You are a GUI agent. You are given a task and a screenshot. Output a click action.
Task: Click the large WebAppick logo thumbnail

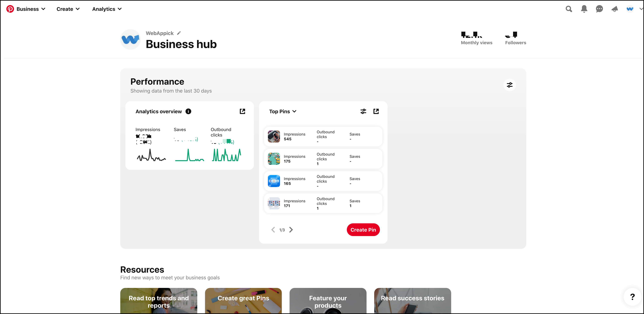[x=130, y=39]
